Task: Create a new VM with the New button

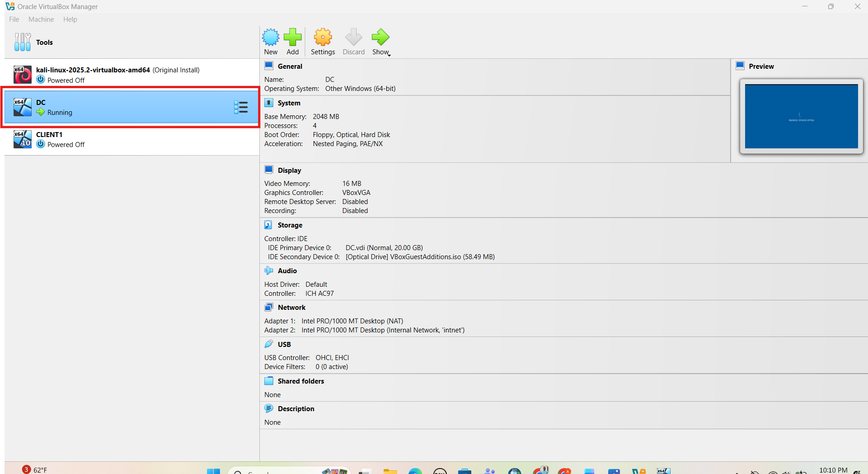Action: pyautogui.click(x=271, y=42)
